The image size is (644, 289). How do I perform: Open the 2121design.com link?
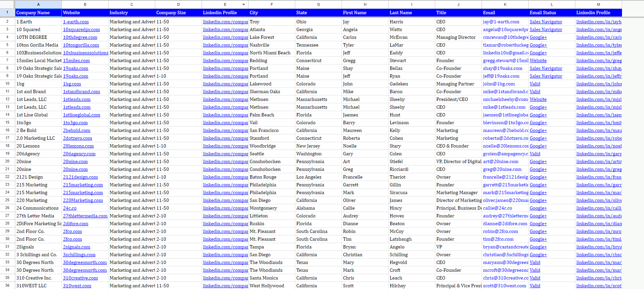[80, 177]
